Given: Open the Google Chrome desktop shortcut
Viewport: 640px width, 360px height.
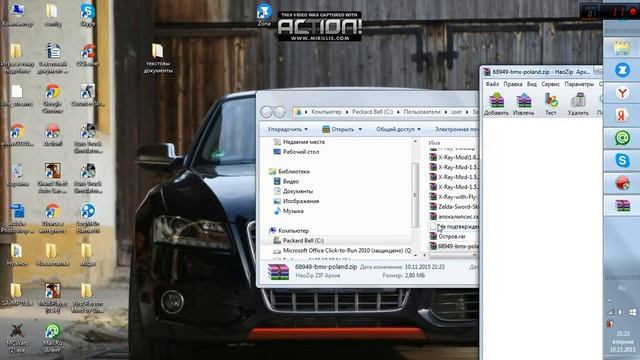Looking at the screenshot, I should tap(53, 98).
